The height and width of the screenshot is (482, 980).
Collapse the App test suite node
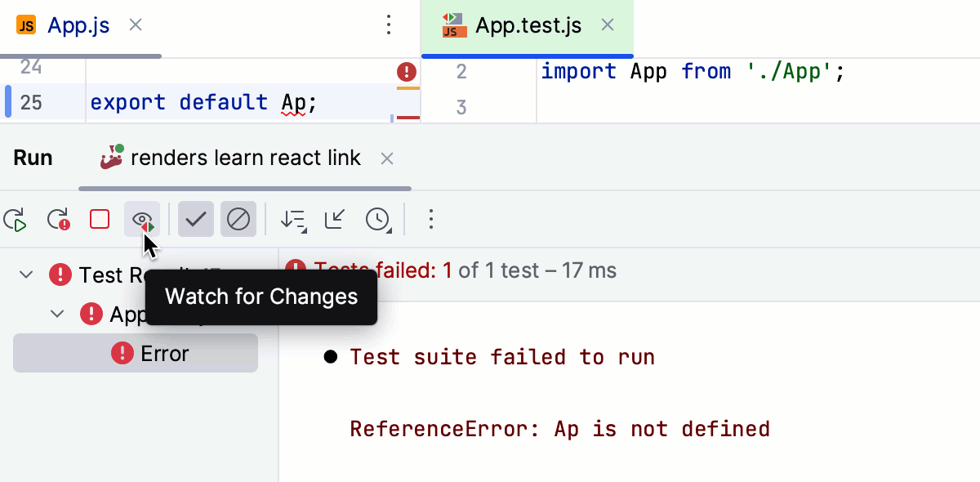click(57, 314)
